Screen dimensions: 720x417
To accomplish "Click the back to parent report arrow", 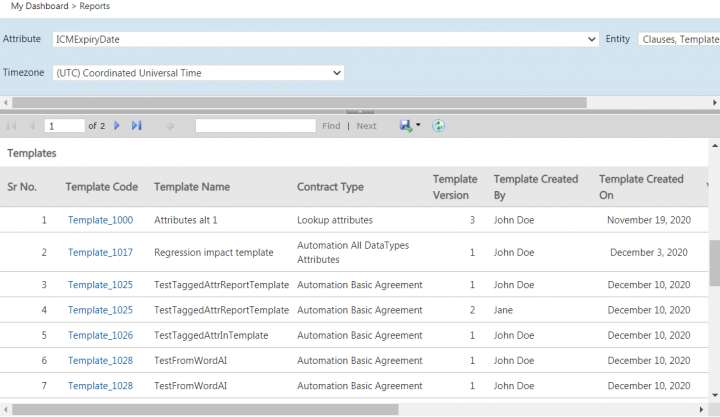I will point(170,126).
